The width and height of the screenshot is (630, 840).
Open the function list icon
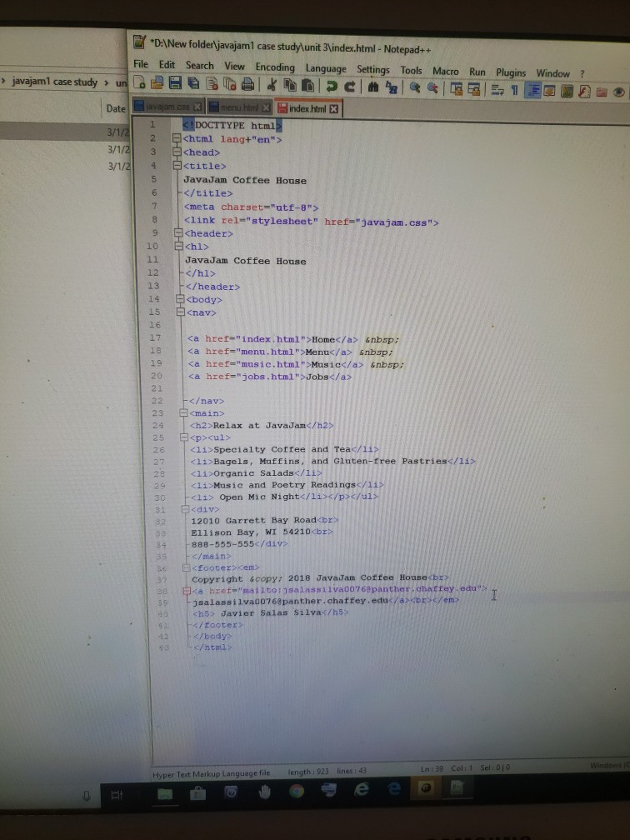(584, 92)
